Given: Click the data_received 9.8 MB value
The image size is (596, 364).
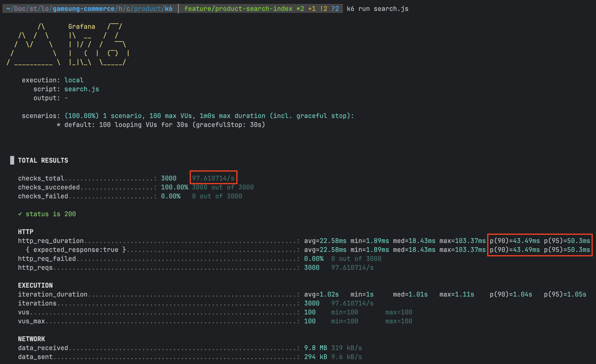Looking at the screenshot, I should point(315,348).
